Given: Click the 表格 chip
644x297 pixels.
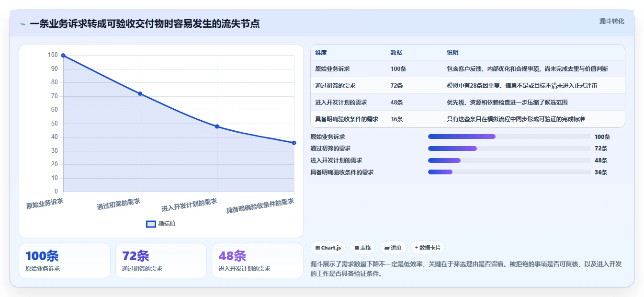Looking at the screenshot, I should pyautogui.click(x=363, y=248).
